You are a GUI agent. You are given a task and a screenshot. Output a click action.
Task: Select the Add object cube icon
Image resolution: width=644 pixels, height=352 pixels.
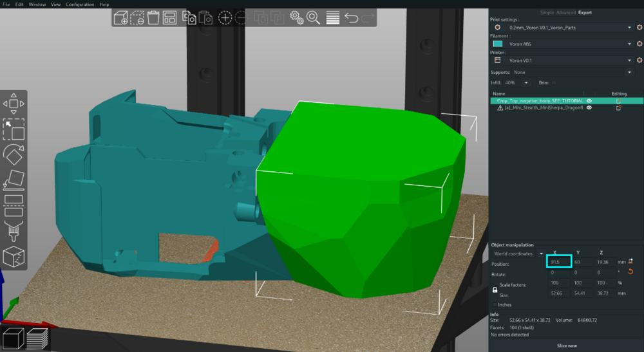point(121,18)
